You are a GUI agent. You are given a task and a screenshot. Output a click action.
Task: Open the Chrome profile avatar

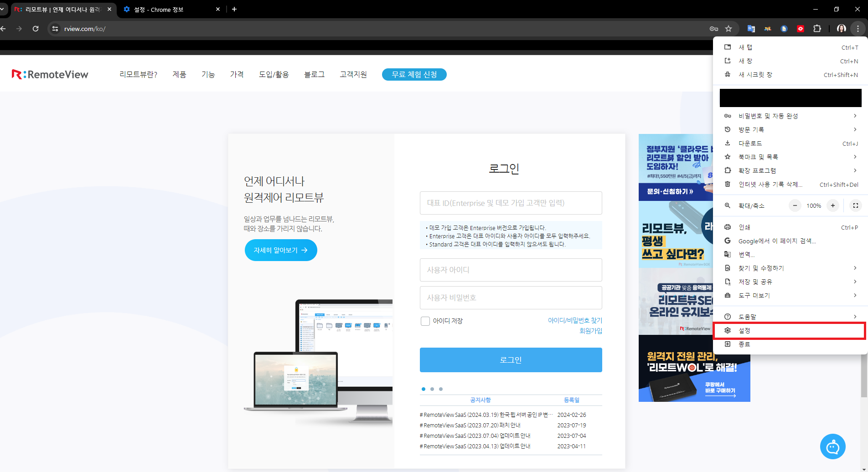click(842, 29)
